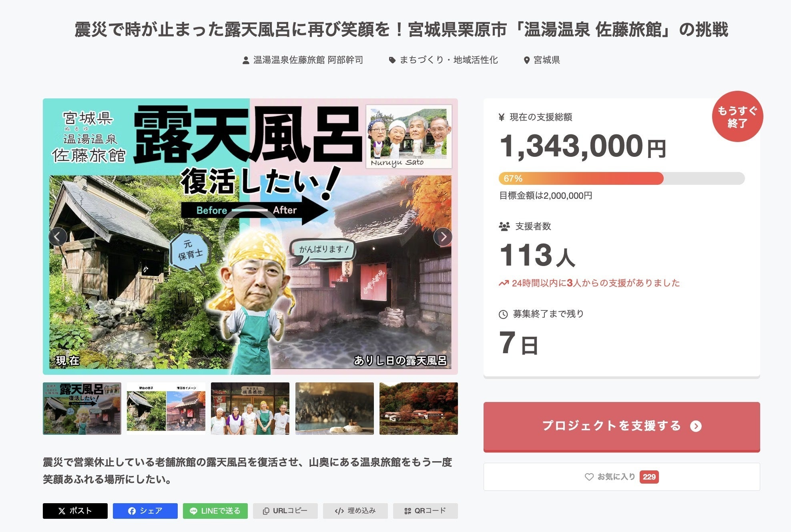Screen dimensions: 791x532
Task: Click the tag icon for まちづくり・地域活性化
Action: click(392, 60)
